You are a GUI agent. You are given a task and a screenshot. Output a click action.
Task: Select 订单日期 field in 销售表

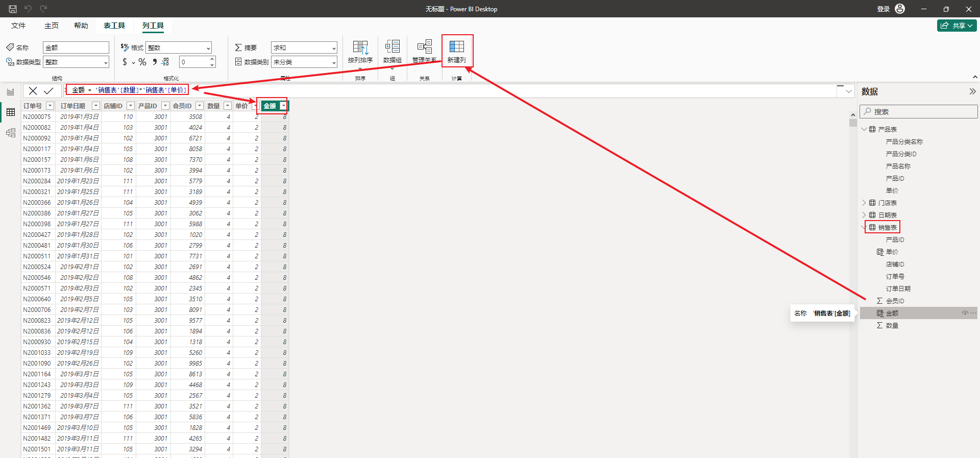pyautogui.click(x=898, y=288)
